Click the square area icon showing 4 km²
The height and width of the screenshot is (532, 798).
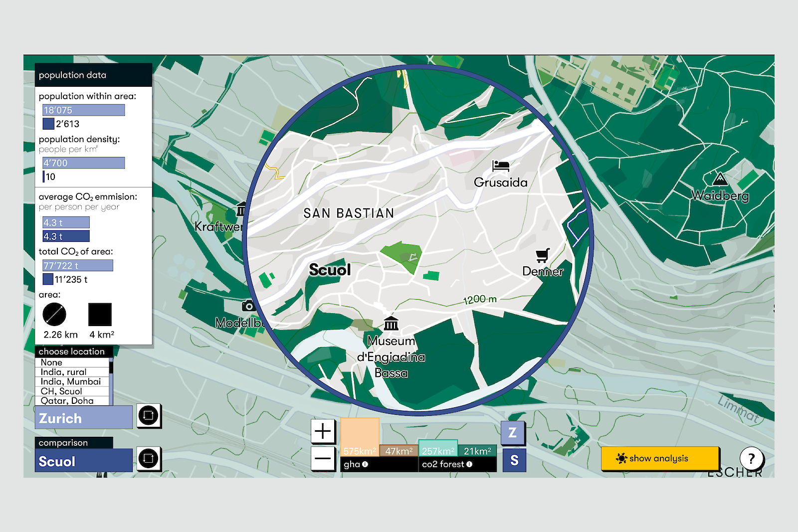pyautogui.click(x=99, y=315)
